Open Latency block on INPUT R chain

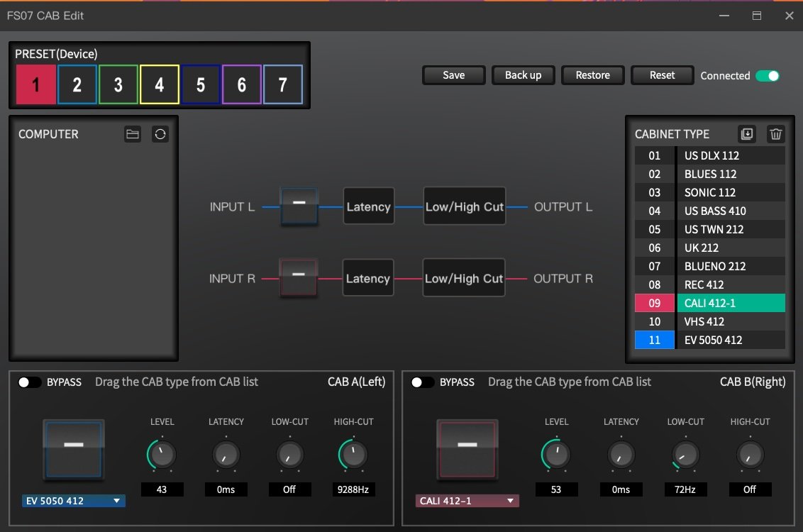pyautogui.click(x=368, y=278)
